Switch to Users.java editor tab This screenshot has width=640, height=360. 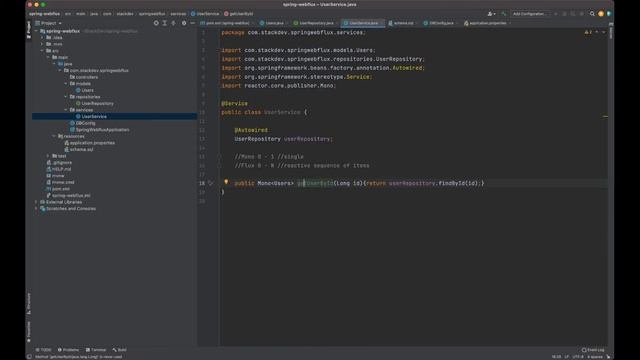tap(273, 23)
